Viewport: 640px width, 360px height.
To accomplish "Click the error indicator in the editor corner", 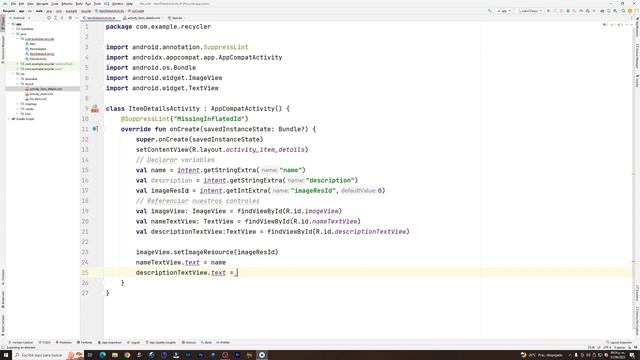I will coord(605,25).
